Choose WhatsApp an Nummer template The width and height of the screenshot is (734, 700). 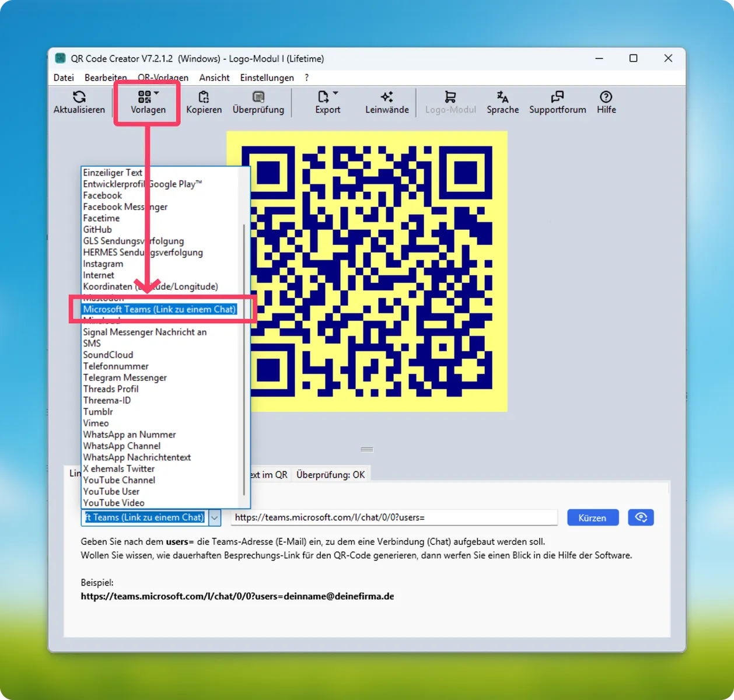pyautogui.click(x=129, y=434)
